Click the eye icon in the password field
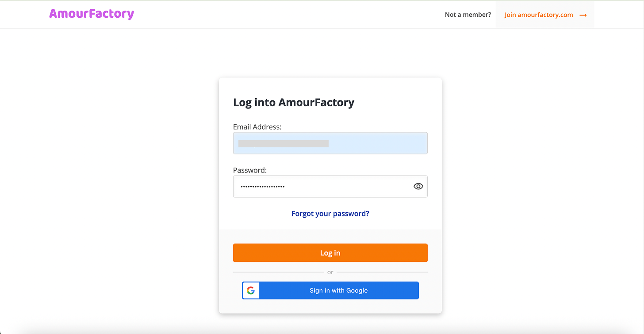The height and width of the screenshot is (334, 644). (x=418, y=186)
